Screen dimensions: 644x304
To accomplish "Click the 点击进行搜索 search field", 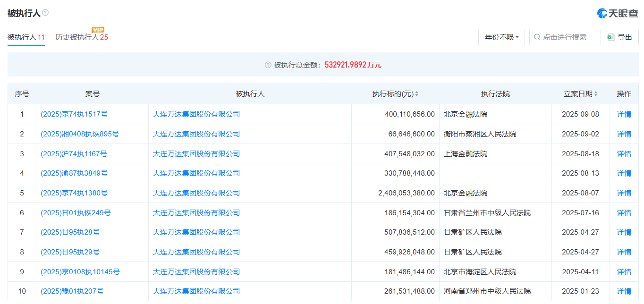I will (x=567, y=37).
